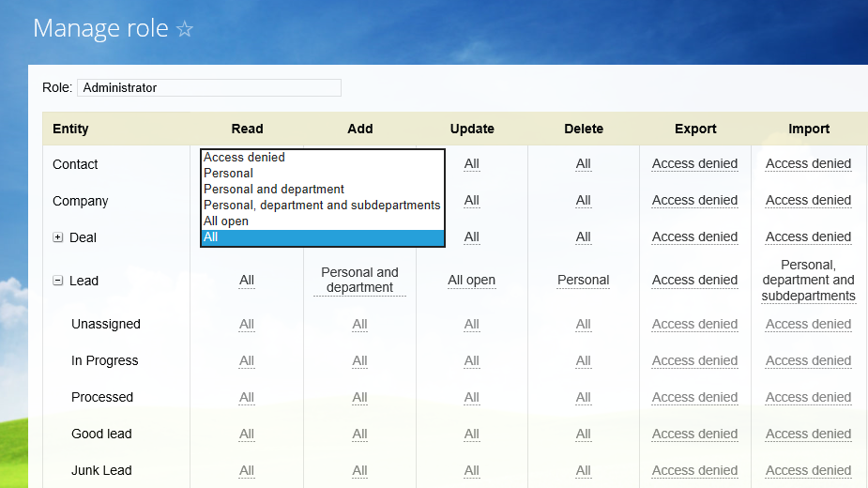Open In Progress Read permission 'All'
The height and width of the screenshot is (488, 868).
click(x=247, y=360)
